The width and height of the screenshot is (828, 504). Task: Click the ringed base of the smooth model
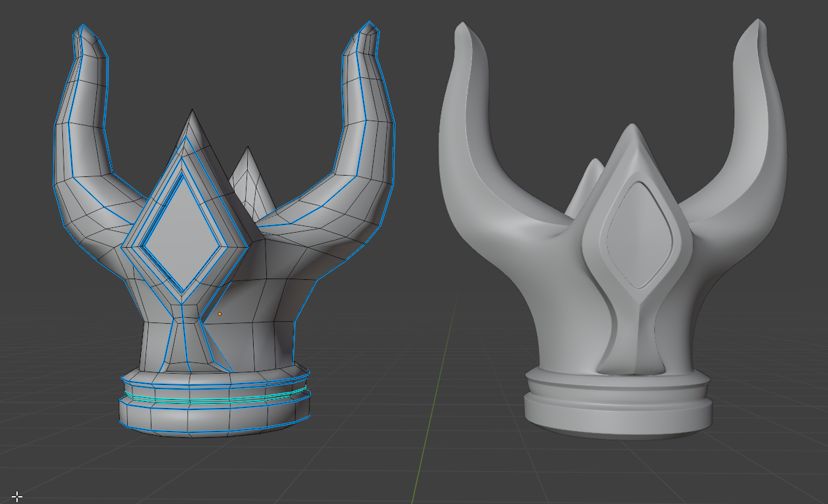pyautogui.click(x=618, y=405)
